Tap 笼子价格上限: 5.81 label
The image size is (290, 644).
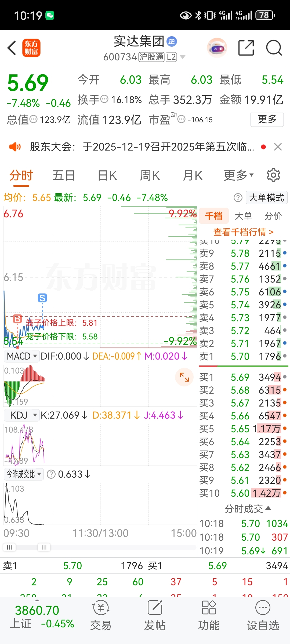click(x=61, y=323)
